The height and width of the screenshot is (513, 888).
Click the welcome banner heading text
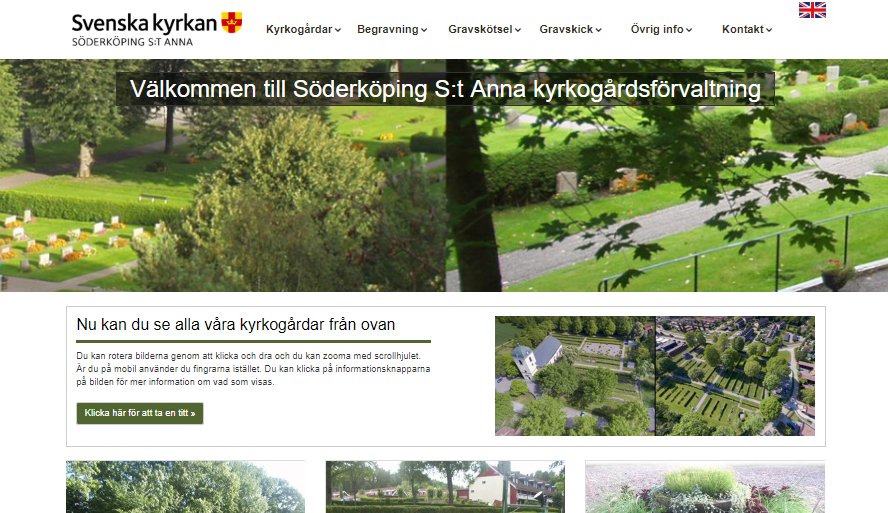coord(445,89)
